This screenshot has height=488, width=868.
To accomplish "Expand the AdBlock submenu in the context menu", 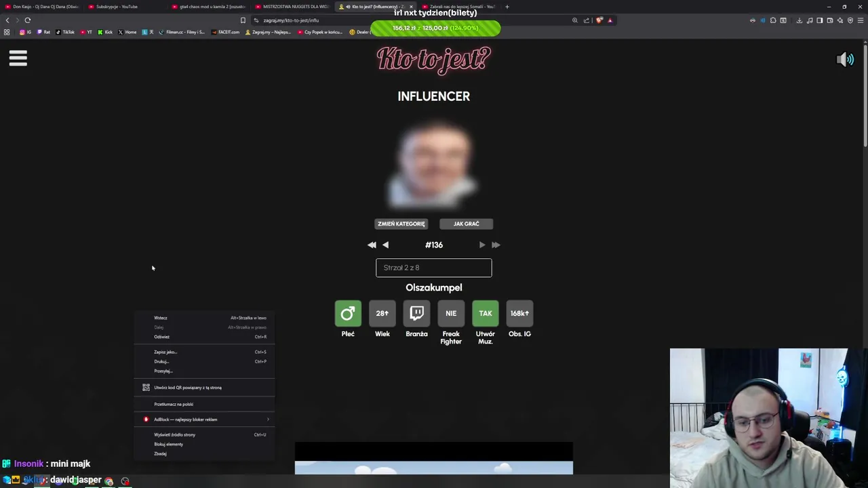I will [x=204, y=420].
